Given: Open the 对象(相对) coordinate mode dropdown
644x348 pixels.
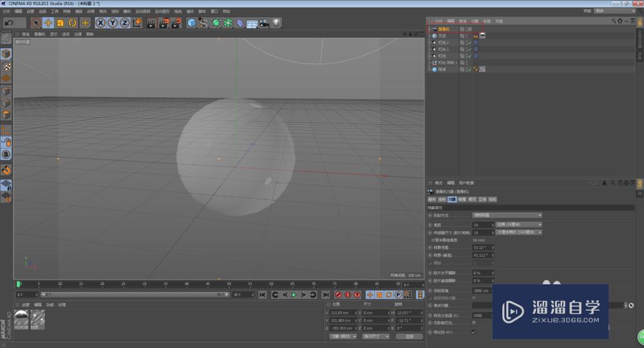Looking at the screenshot, I should point(343,336).
